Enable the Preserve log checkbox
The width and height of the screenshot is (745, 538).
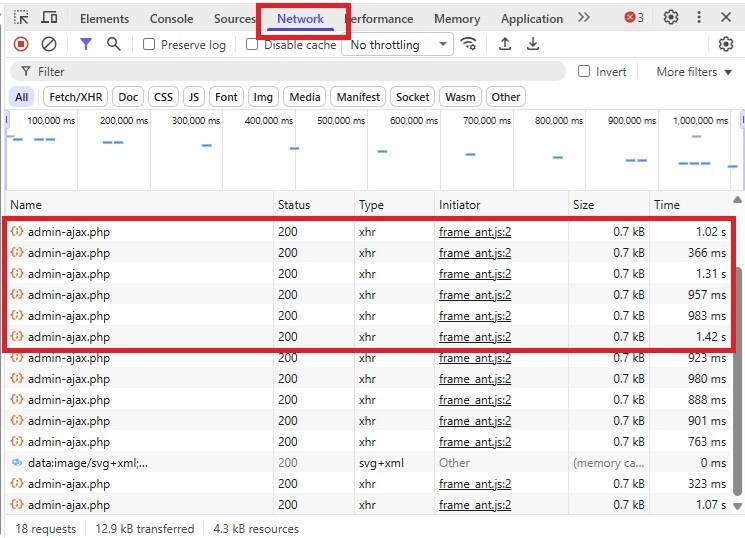pyautogui.click(x=149, y=44)
